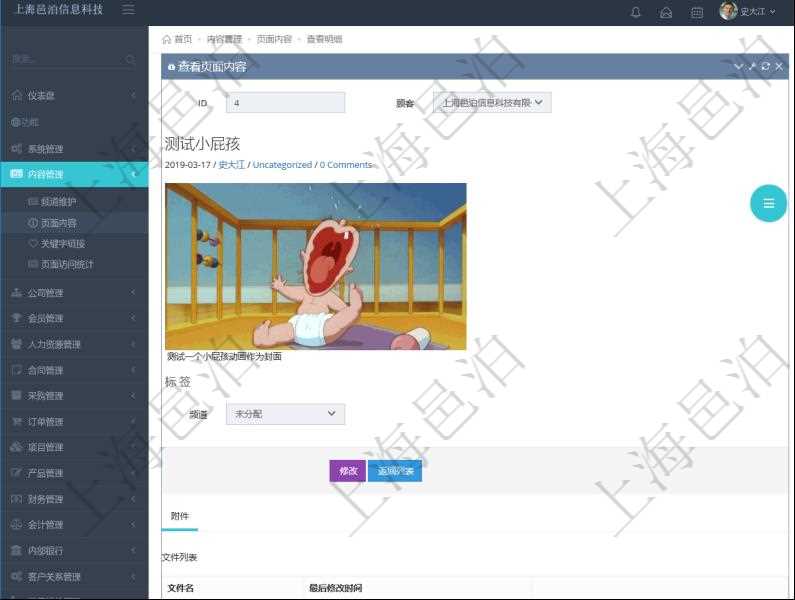Expand the 财务管理 sidebar menu
This screenshot has width=795, height=600.
point(74,499)
